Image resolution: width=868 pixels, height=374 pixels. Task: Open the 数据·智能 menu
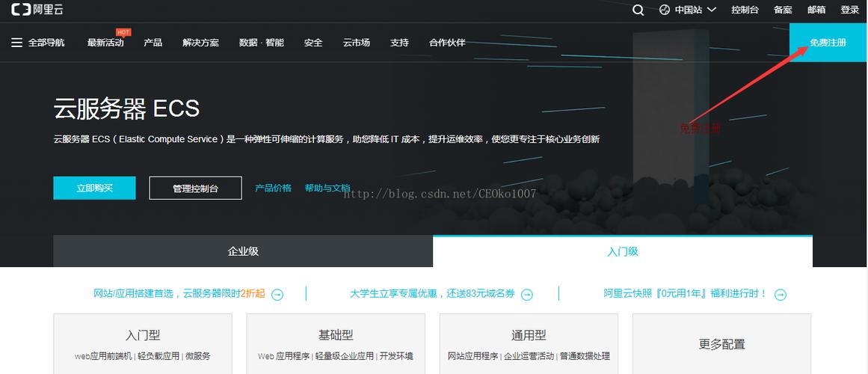tap(261, 43)
